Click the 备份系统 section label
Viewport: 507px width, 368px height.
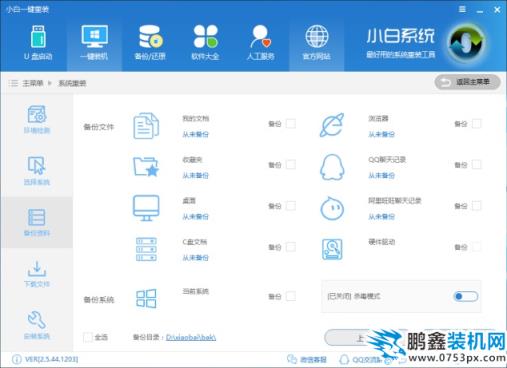tap(99, 300)
